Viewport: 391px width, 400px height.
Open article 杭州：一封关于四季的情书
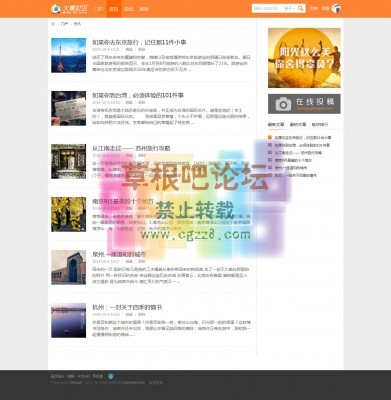tap(127, 307)
